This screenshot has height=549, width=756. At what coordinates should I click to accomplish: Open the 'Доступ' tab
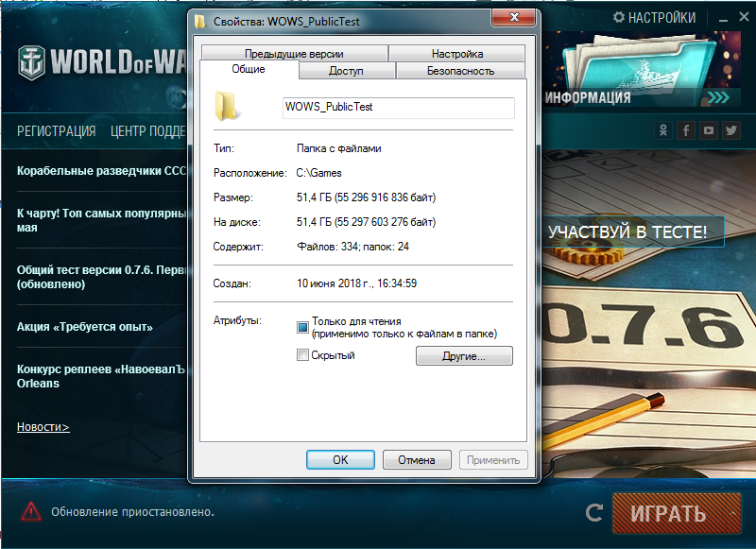346,70
